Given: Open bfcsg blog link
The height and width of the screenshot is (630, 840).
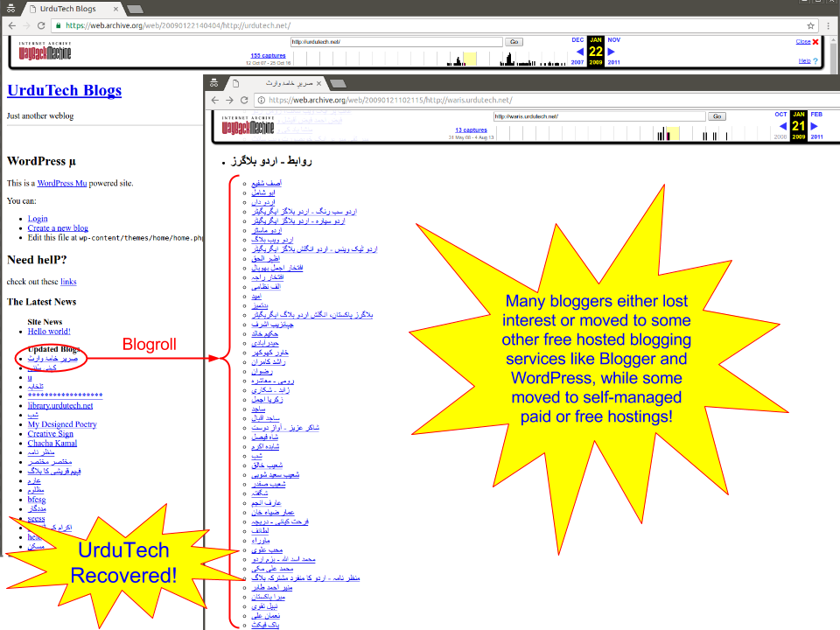Looking at the screenshot, I should click(x=37, y=500).
